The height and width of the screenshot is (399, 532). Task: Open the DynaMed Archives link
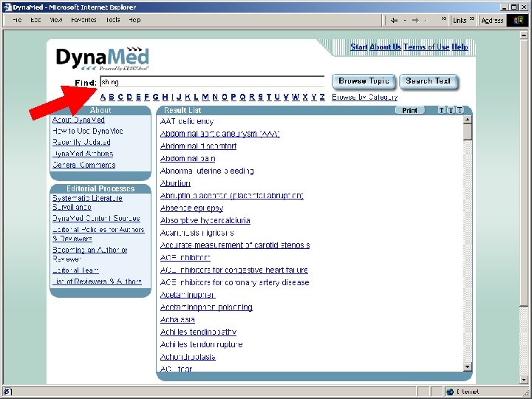(x=83, y=154)
